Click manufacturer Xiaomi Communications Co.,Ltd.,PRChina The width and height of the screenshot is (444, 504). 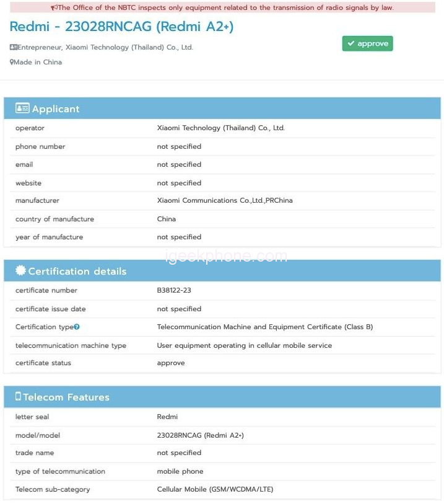pyautogui.click(x=225, y=200)
